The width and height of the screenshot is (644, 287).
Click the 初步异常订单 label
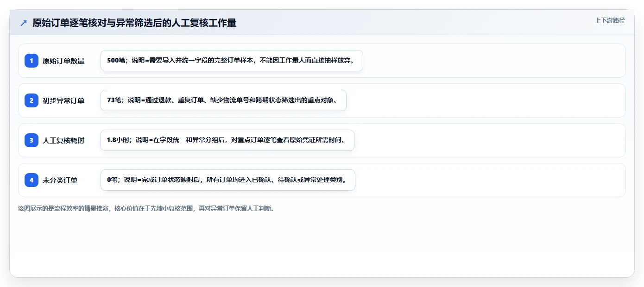coord(63,100)
